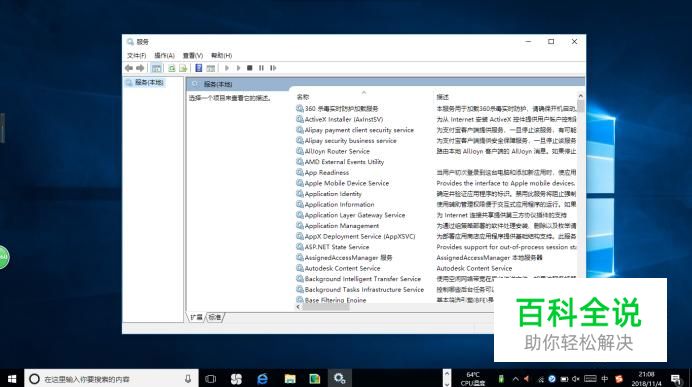Click the Pause Service toolbar icon

pyautogui.click(x=261, y=68)
